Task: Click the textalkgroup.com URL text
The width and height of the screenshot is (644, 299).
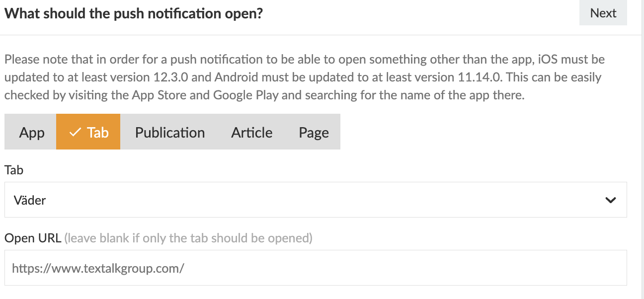Action: (98, 269)
